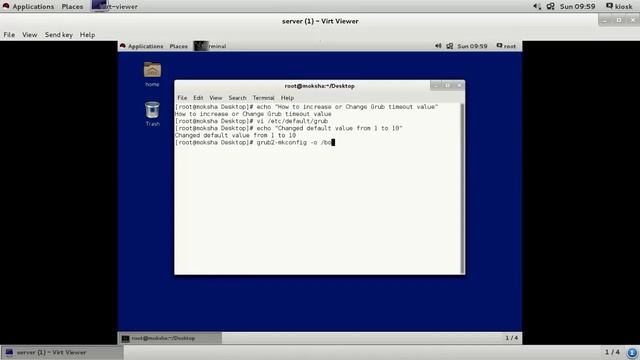The width and height of the screenshot is (640, 360).
Task: Open the kiosk user menu
Action: click(x=619, y=7)
